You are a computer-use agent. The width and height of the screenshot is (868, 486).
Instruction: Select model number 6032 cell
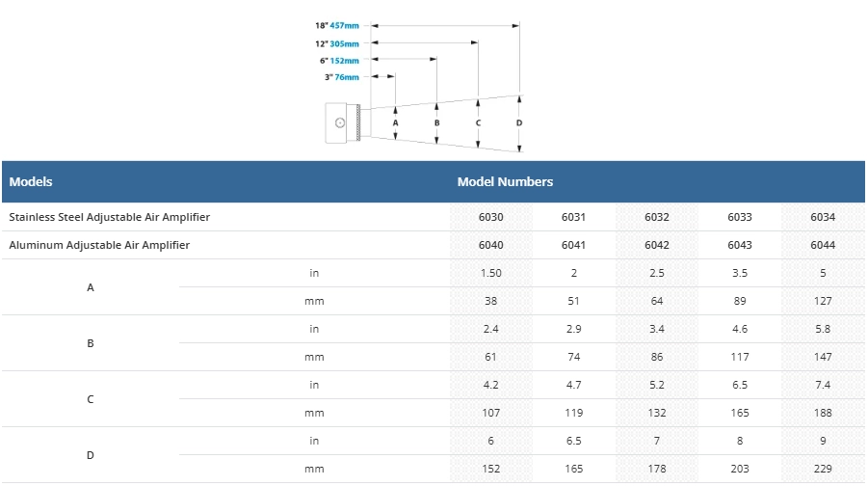pyautogui.click(x=657, y=217)
